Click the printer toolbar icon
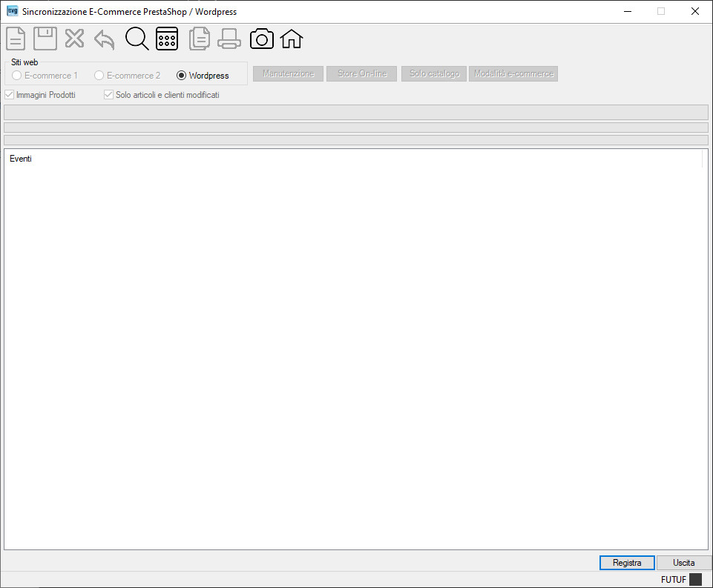713x588 pixels. (x=229, y=39)
